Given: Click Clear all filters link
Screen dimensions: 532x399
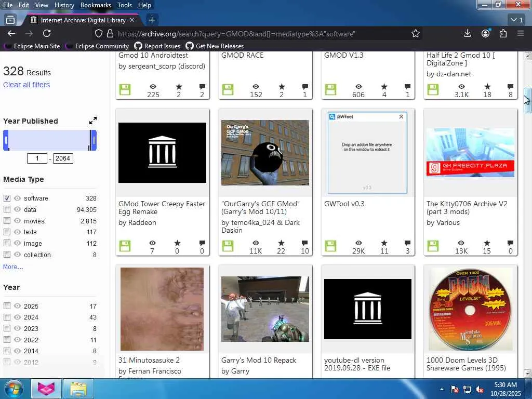Looking at the screenshot, I should pyautogui.click(x=26, y=85).
